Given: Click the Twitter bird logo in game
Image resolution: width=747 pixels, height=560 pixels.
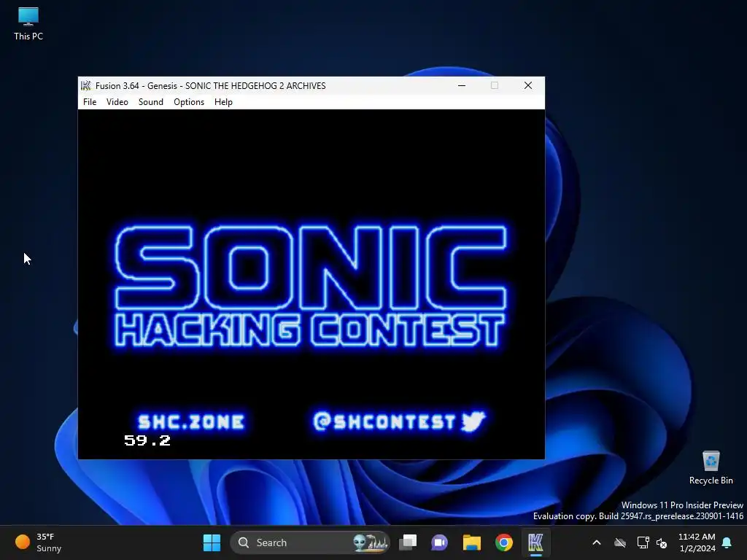Looking at the screenshot, I should [473, 421].
